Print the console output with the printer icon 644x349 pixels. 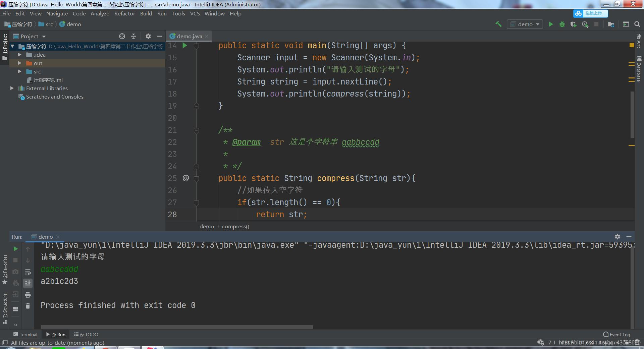click(28, 295)
